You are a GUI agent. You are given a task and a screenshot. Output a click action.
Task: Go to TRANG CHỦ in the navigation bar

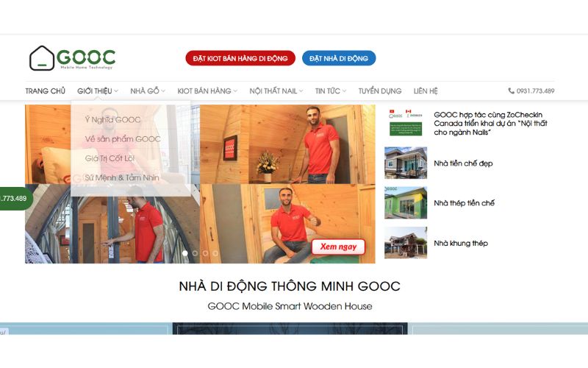[46, 91]
